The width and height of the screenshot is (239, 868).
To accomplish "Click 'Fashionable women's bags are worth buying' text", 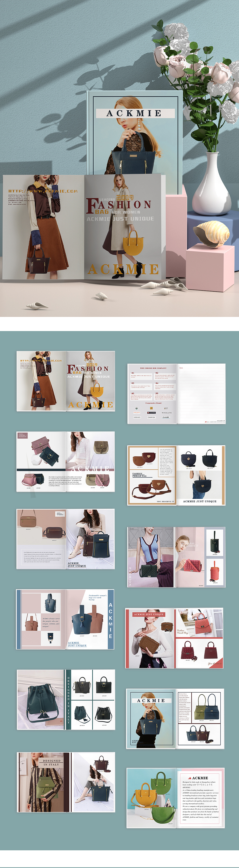I will point(97,597).
